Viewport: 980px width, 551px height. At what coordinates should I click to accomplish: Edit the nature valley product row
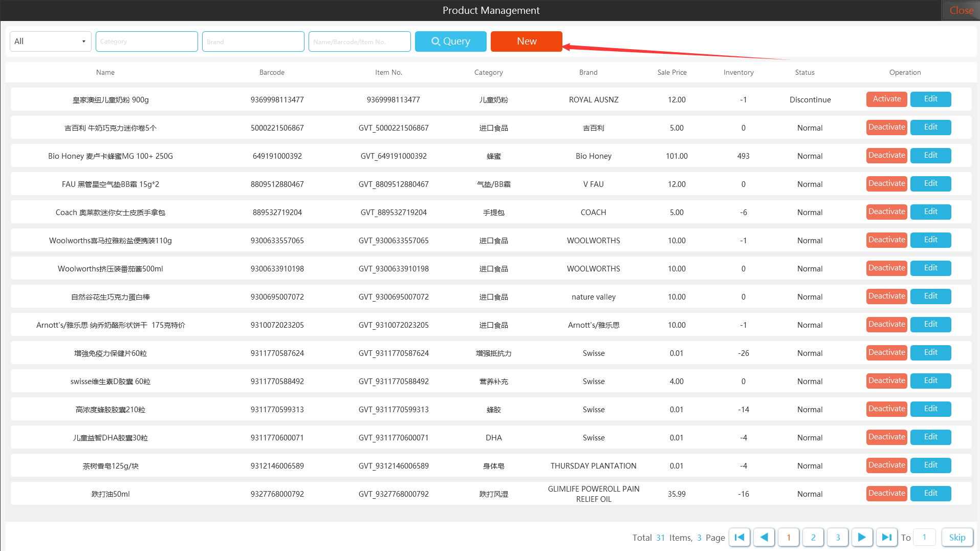tap(930, 296)
